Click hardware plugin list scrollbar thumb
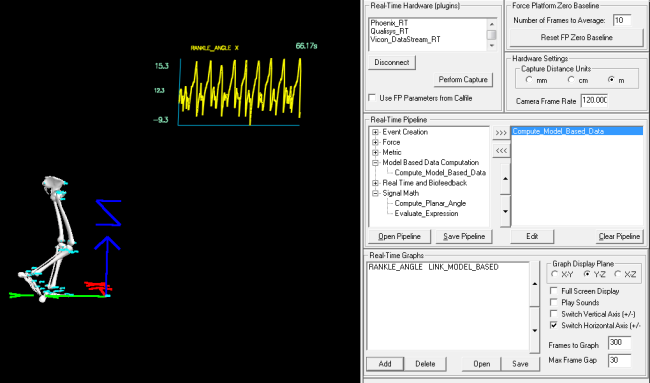The width and height of the screenshot is (650, 383). coord(492,34)
